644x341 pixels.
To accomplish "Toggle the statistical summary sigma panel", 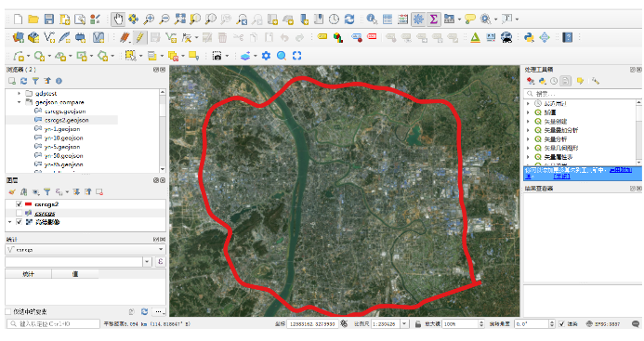I will click(x=433, y=19).
